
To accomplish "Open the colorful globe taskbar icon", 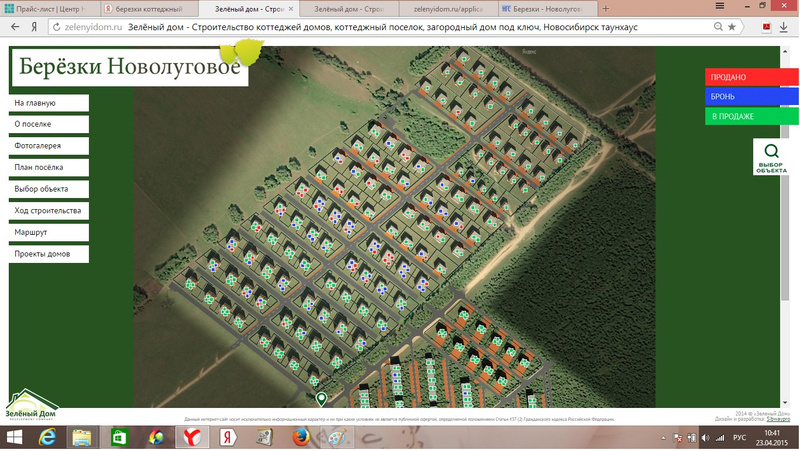I will click(x=156, y=438).
